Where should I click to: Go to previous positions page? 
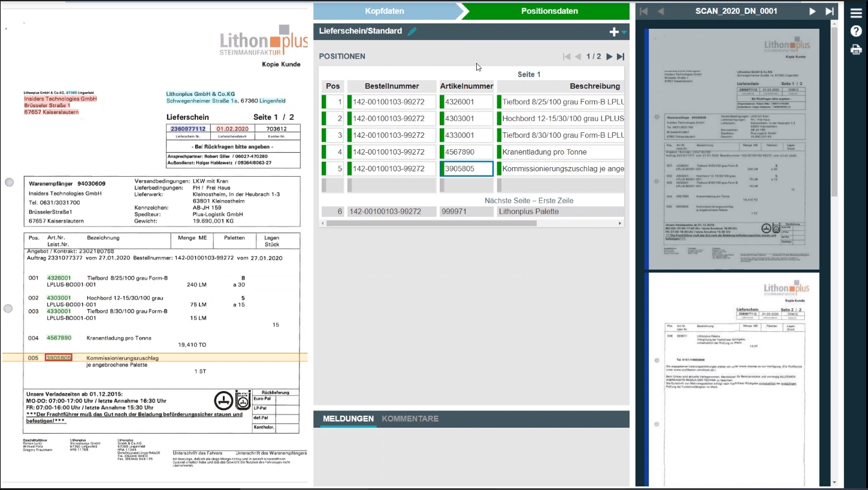578,56
